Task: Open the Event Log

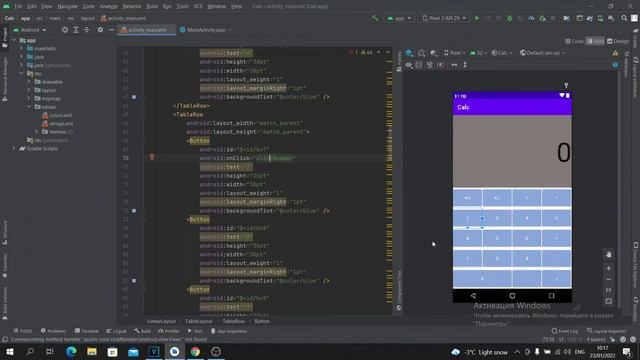Action: pyautogui.click(x=564, y=331)
